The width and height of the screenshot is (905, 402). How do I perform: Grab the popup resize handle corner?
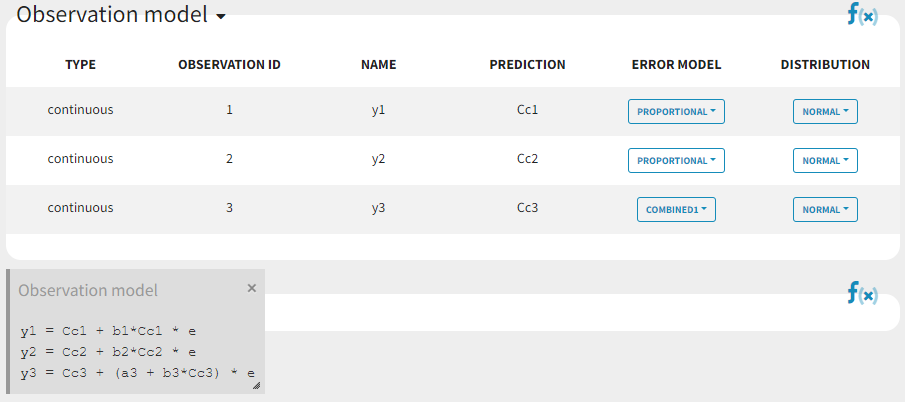(256, 385)
